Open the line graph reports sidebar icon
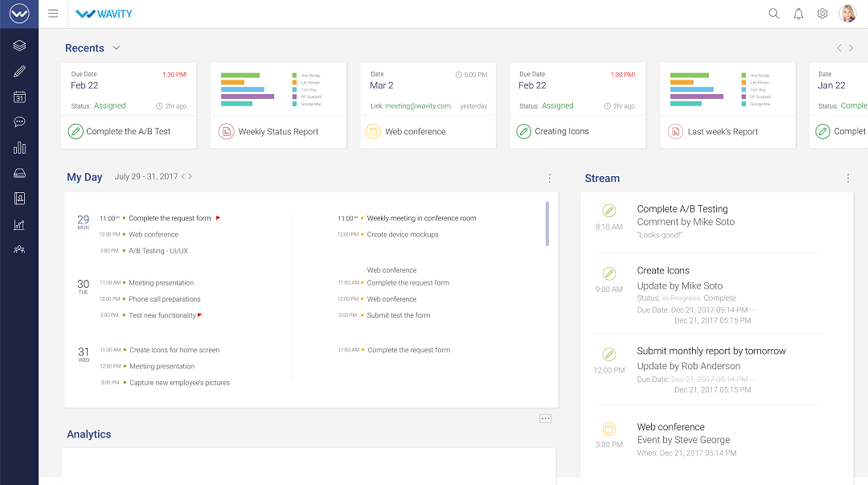The height and width of the screenshot is (485, 868). [19, 224]
